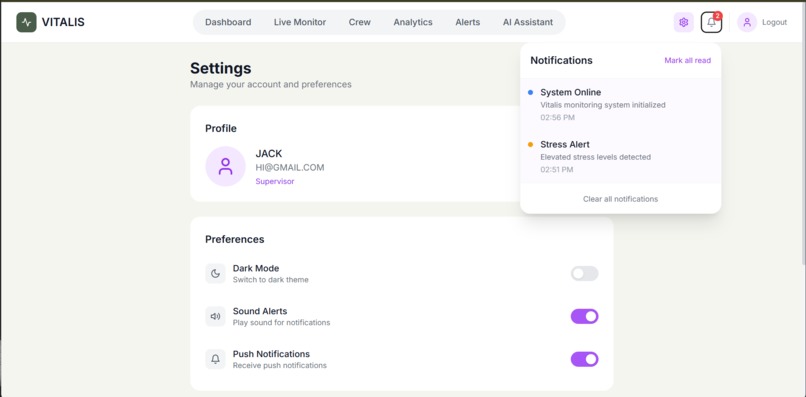806x397 pixels.
Task: Click 'Play sound for notifications' description
Action: [281, 323]
